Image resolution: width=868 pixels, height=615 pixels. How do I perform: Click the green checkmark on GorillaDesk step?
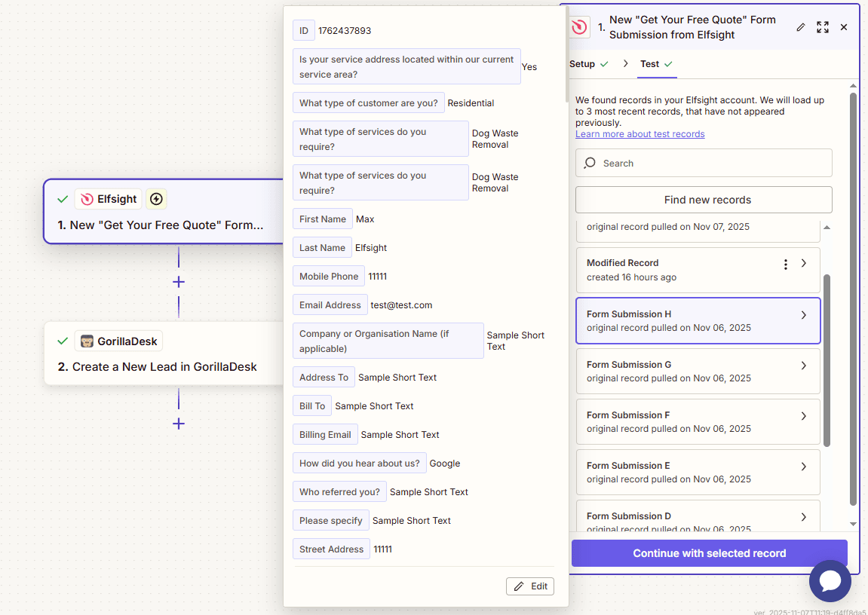click(x=63, y=341)
